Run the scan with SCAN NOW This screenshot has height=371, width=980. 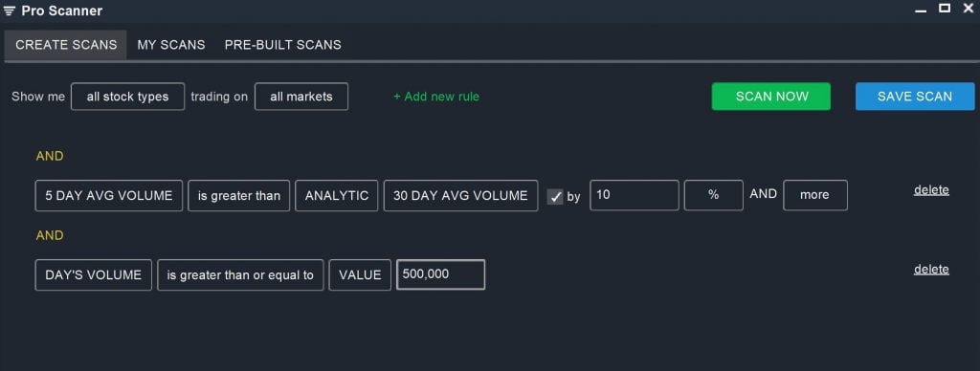771,97
